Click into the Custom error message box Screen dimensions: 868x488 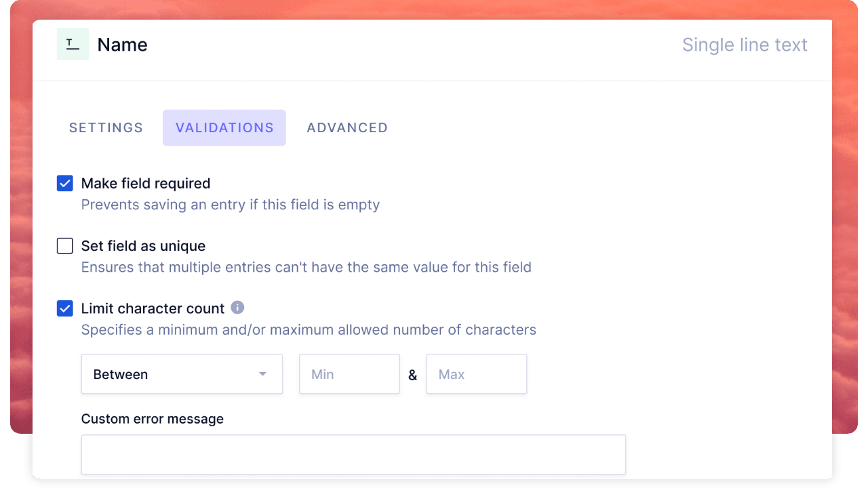(x=353, y=454)
